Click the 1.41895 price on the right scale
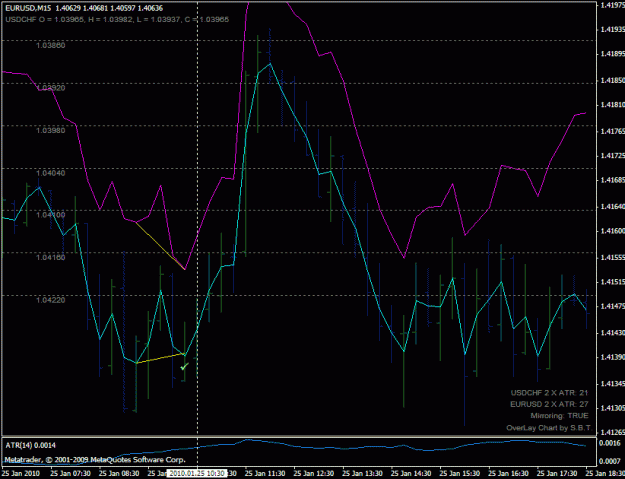Viewport: 625px width, 479px height. pos(612,54)
